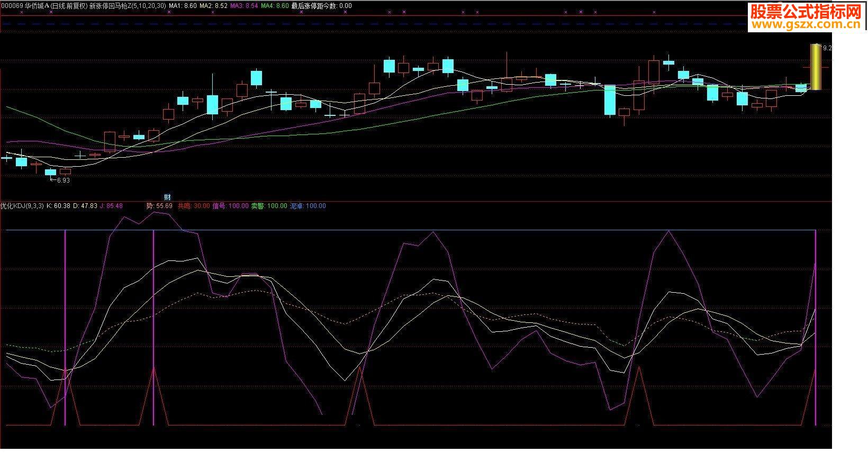The width and height of the screenshot is (868, 461).
Task: Click the 共鸣: 30.00 value
Action: pyautogui.click(x=193, y=206)
